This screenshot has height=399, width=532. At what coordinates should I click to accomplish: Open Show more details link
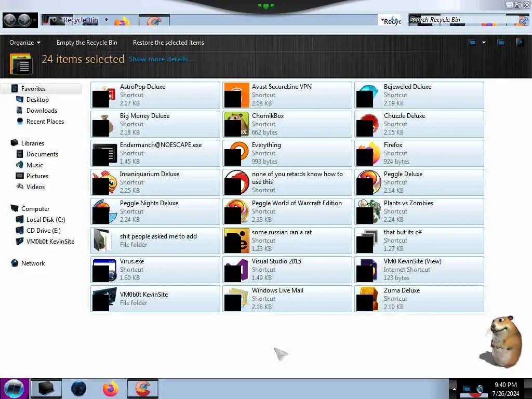point(161,59)
